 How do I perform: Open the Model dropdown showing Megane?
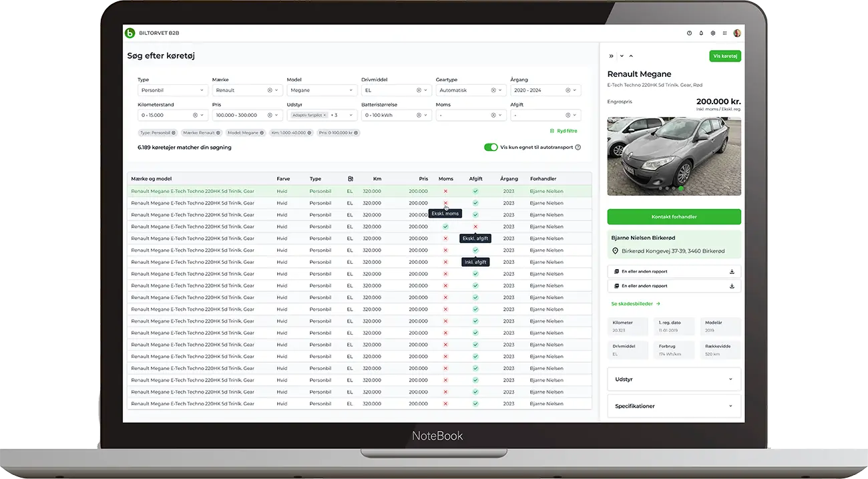[x=321, y=90]
